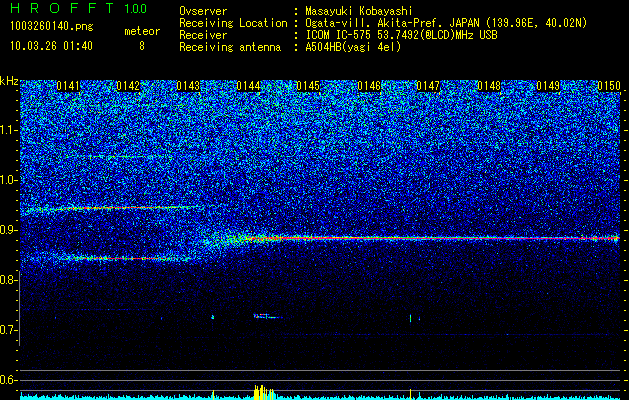The width and height of the screenshot is (629, 400).
Task: Click the Ovserver label
Action: (x=203, y=11)
